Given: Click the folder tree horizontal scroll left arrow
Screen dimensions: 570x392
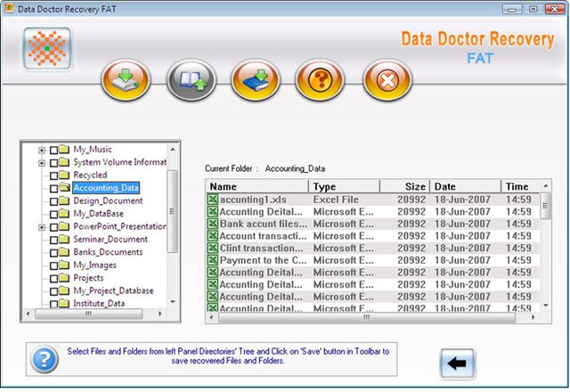Looking at the screenshot, I should click(x=28, y=314).
